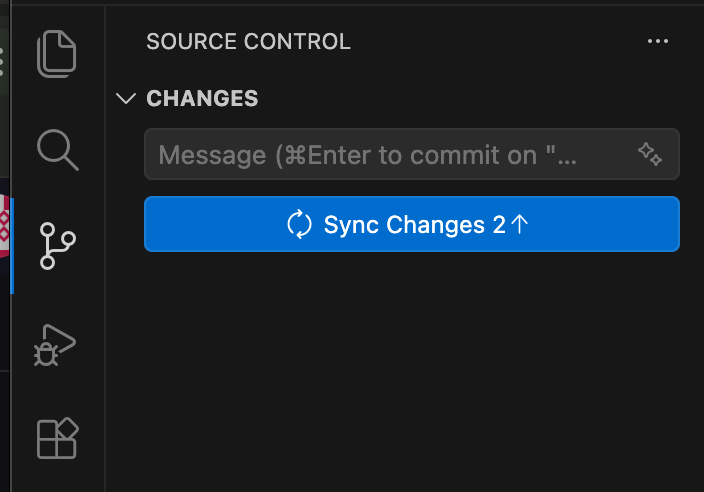Viewport: 704px width, 492px height.
Task: Click blue active indicator beside Source Control
Action: pos(12,246)
